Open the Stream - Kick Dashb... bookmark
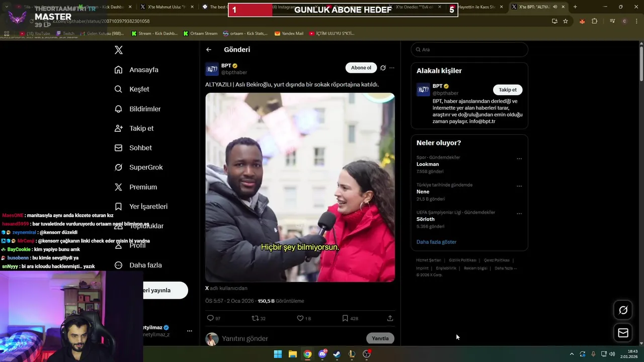 pos(154,34)
